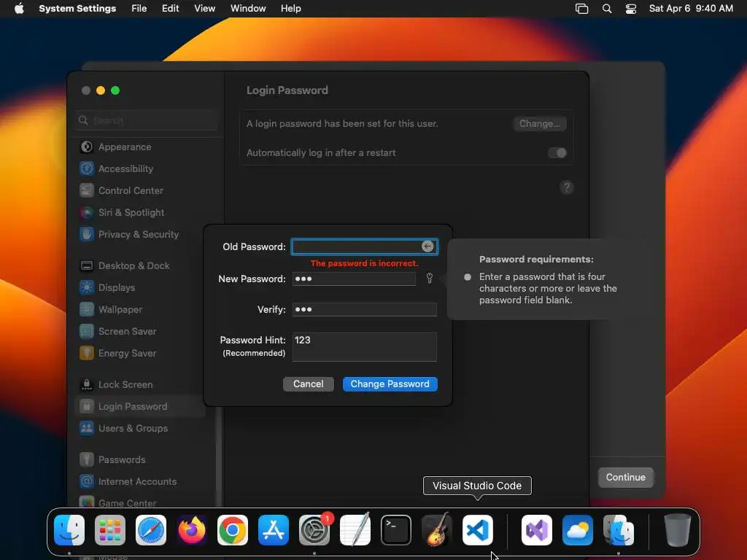Open Launchpad in the Dock
This screenshot has width=747, height=560.
(x=110, y=530)
